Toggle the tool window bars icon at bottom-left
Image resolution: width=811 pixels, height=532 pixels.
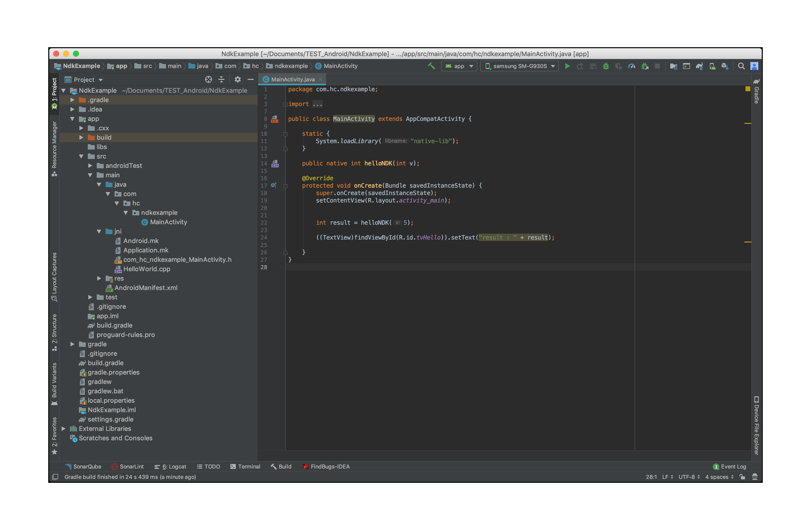click(x=55, y=477)
